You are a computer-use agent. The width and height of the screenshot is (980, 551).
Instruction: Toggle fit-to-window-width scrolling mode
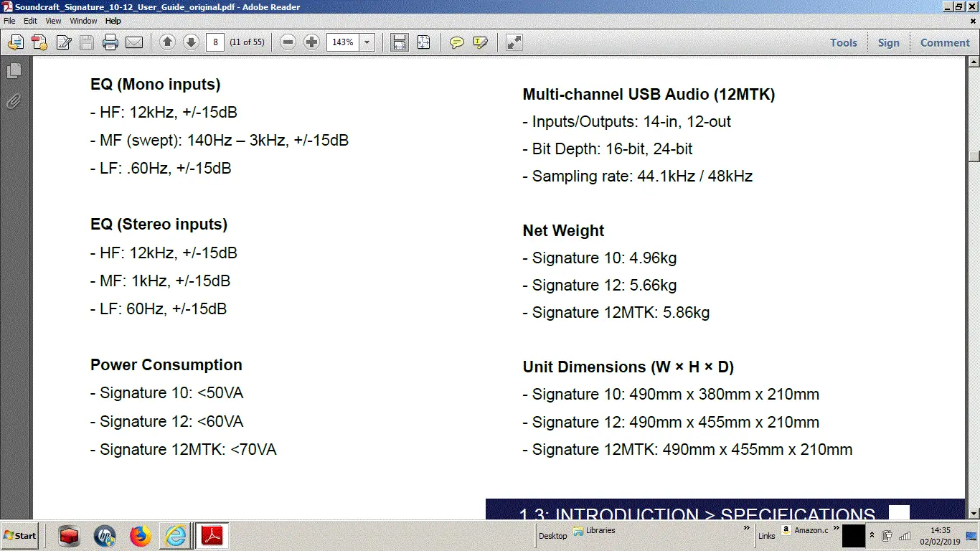pyautogui.click(x=400, y=42)
